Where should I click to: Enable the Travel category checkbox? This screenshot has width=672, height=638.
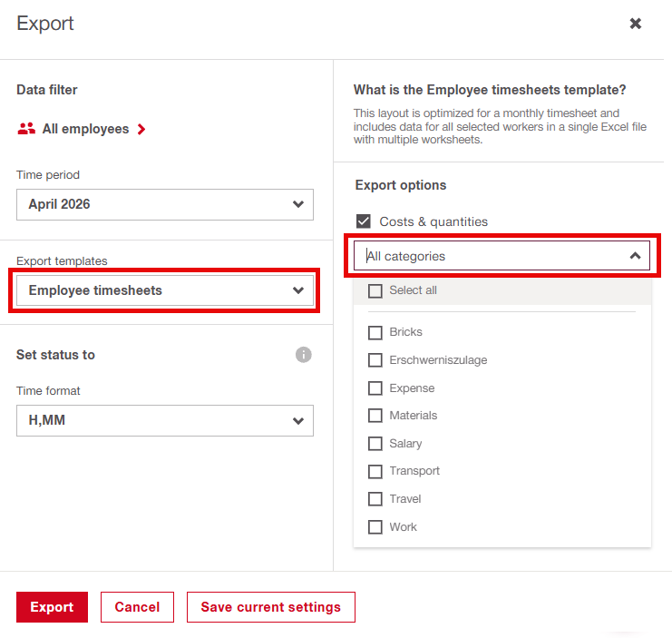375,499
